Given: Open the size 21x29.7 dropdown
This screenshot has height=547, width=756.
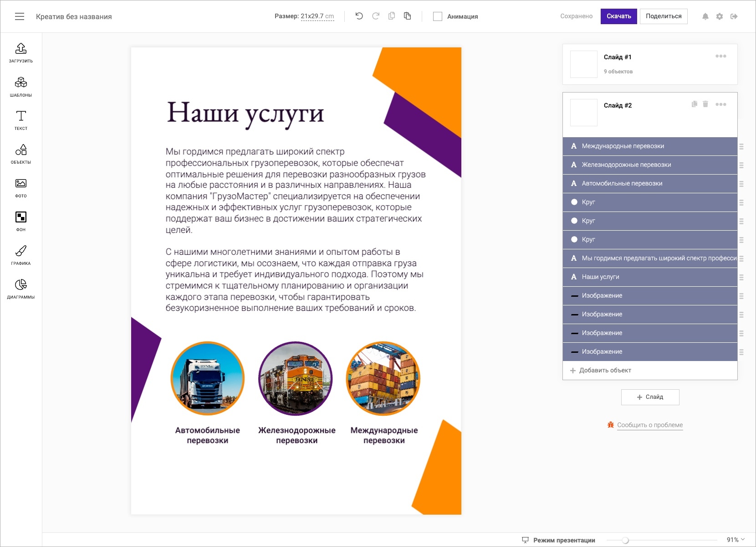Looking at the screenshot, I should tap(317, 16).
